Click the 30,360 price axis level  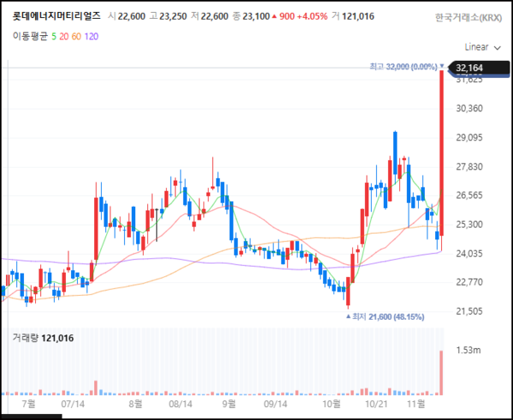point(471,109)
